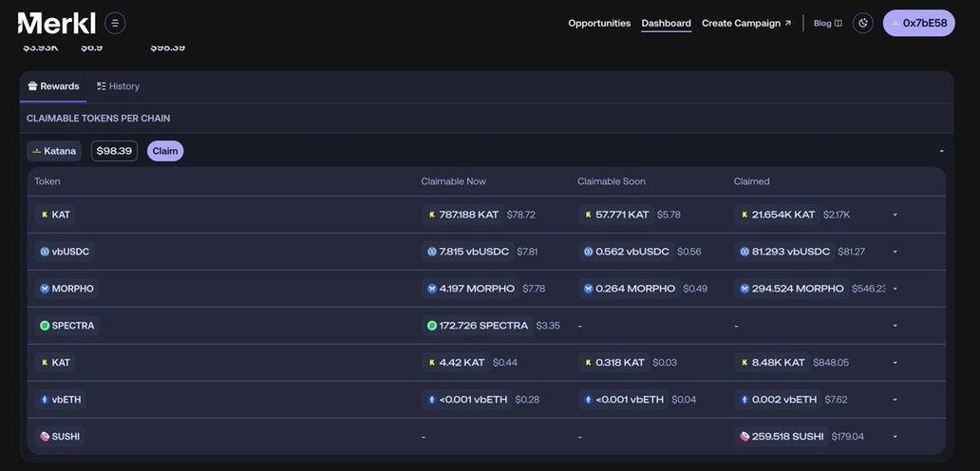Expand the vbUSDC row details arrow

coord(895,252)
